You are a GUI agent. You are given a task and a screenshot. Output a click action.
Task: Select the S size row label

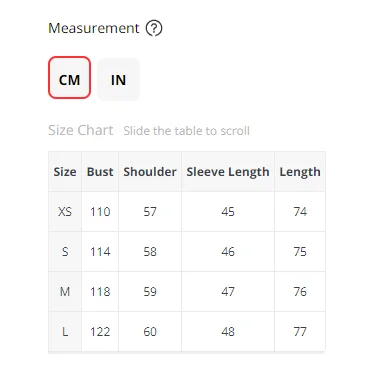pos(65,252)
